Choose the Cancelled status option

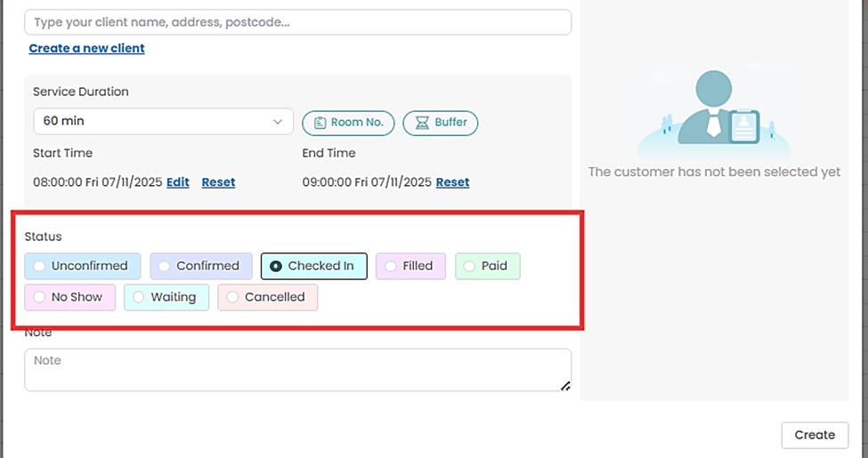click(x=267, y=297)
